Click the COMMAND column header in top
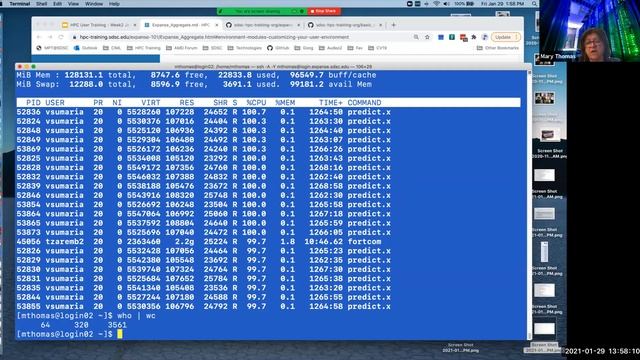Screen dimensions: 640x360 point(364,102)
